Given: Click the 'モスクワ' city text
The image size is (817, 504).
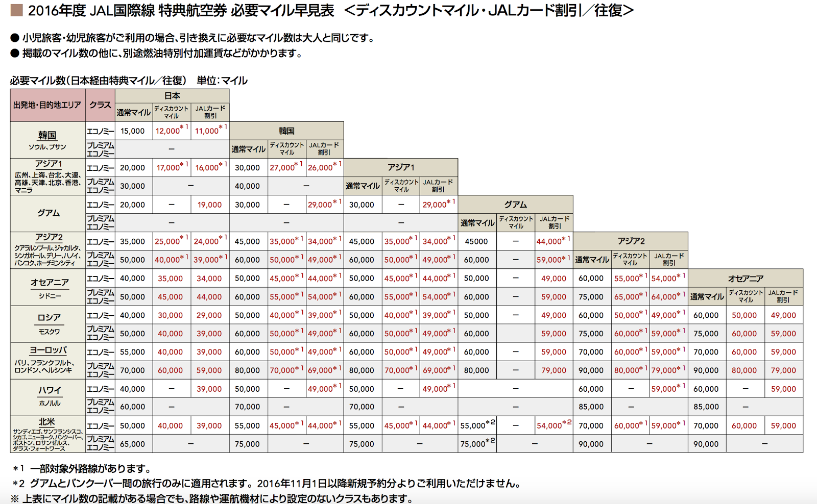Looking at the screenshot, I should click(50, 332).
